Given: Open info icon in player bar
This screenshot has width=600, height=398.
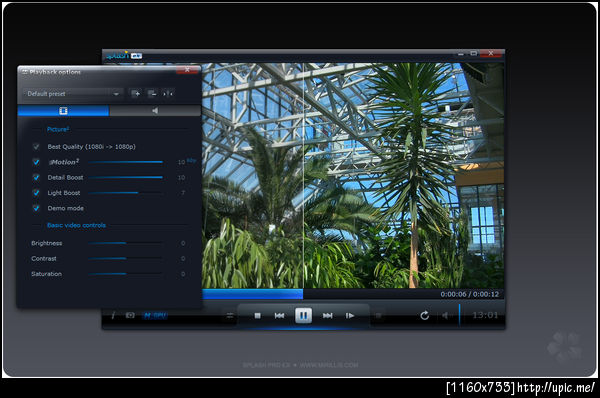Looking at the screenshot, I should (x=113, y=315).
